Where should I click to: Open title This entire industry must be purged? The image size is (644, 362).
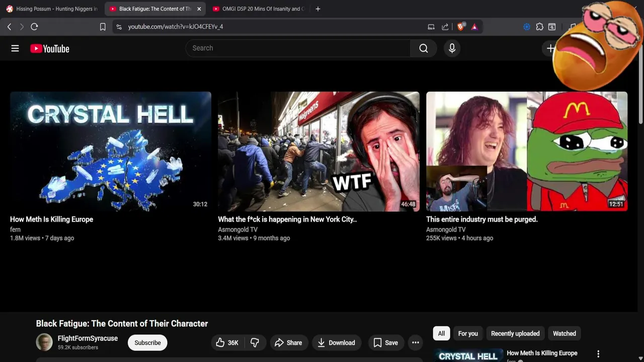tap(482, 219)
